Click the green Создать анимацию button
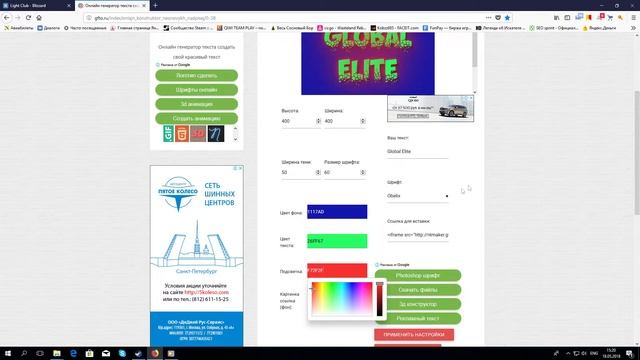 point(196,118)
